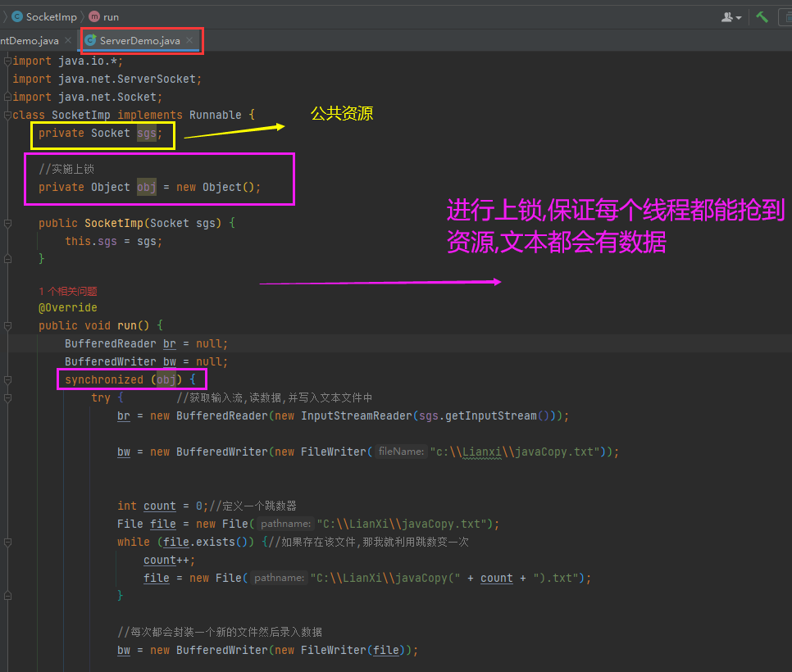Image resolution: width=792 pixels, height=672 pixels.
Task: Click the run method icon in breadcrumb
Action: pyautogui.click(x=94, y=16)
